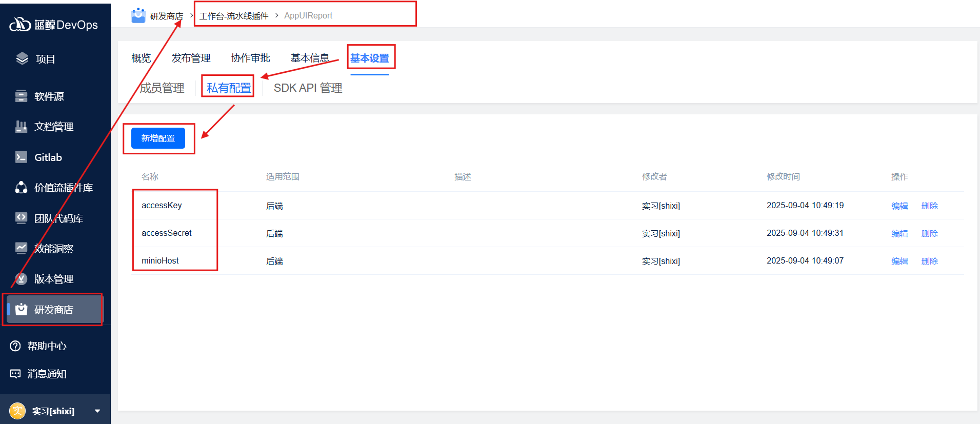Open 软件源 from the sidebar icon
Screen dimensions: 980x424
(x=21, y=96)
